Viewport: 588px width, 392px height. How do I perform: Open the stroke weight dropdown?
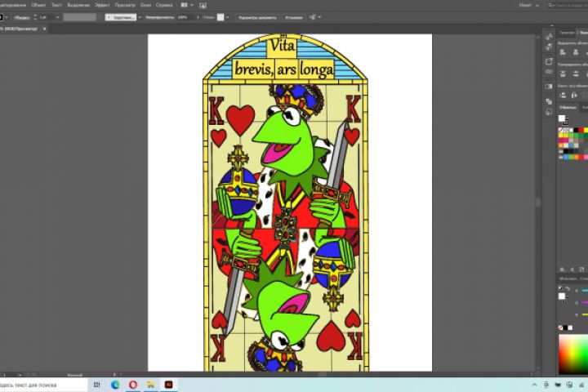tap(57, 17)
